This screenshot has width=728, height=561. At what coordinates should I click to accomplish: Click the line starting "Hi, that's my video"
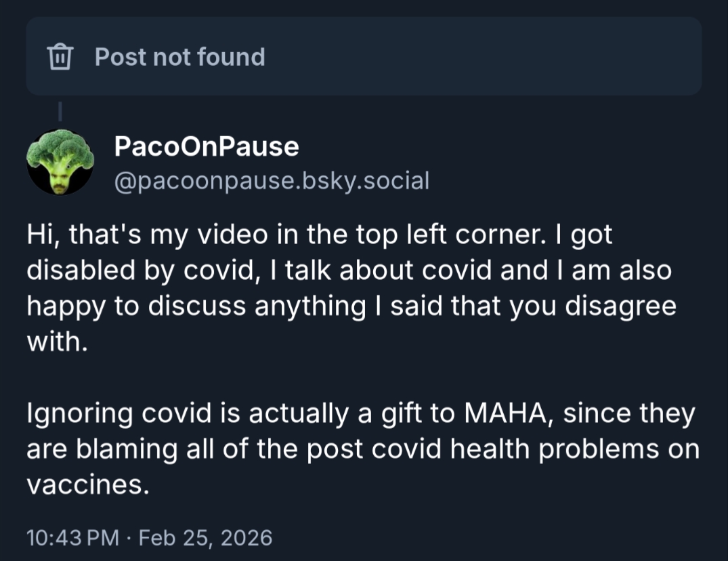coord(318,234)
